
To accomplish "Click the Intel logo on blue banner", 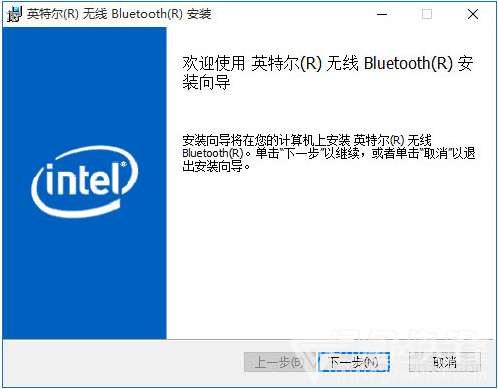I will tap(85, 182).
